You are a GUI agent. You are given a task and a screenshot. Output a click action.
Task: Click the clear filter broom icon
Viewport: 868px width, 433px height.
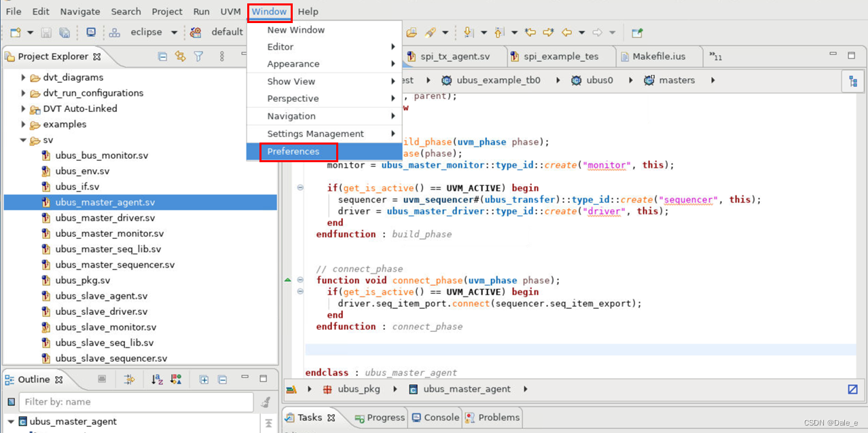266,402
